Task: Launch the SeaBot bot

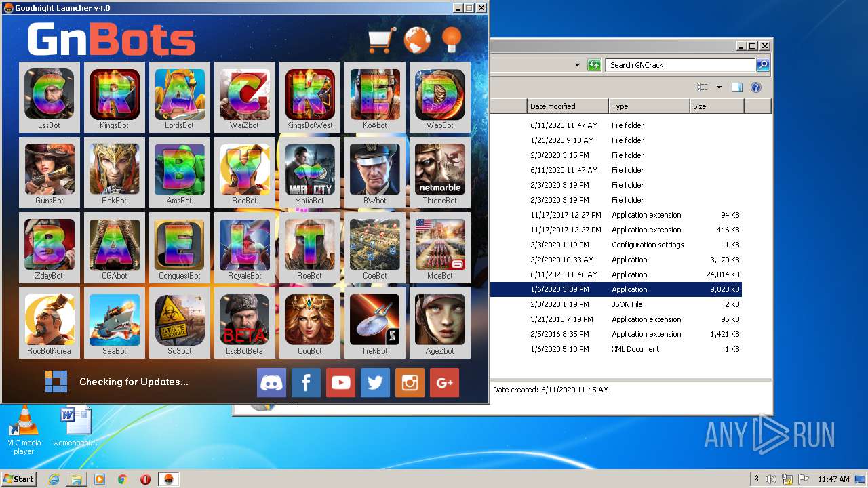Action: [x=115, y=323]
